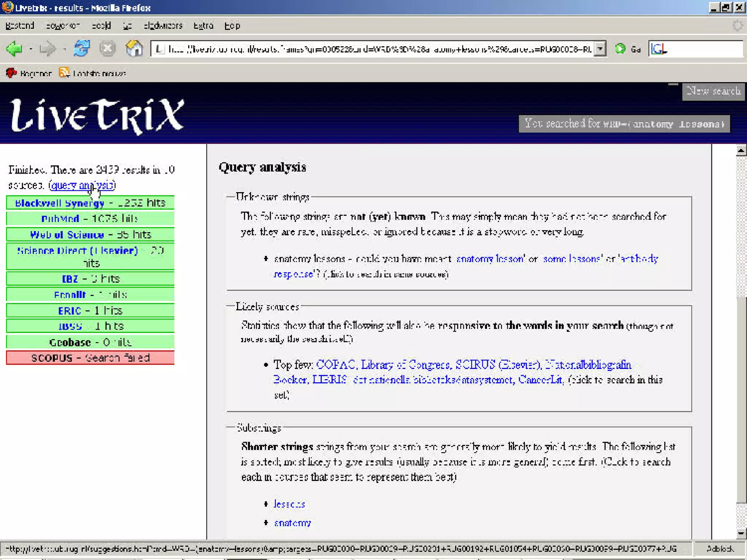747x560 pixels.
Task: Click the query analysis link
Action: (x=82, y=186)
